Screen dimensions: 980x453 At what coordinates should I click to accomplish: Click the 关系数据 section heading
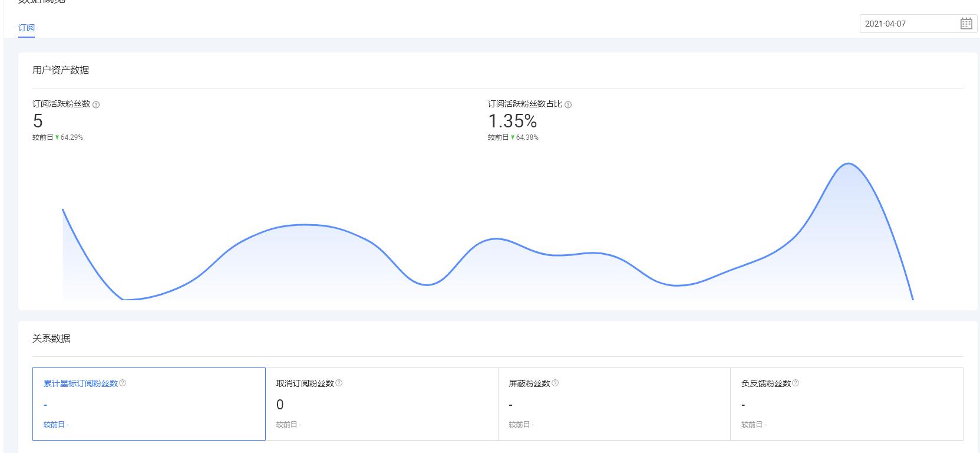click(51, 339)
